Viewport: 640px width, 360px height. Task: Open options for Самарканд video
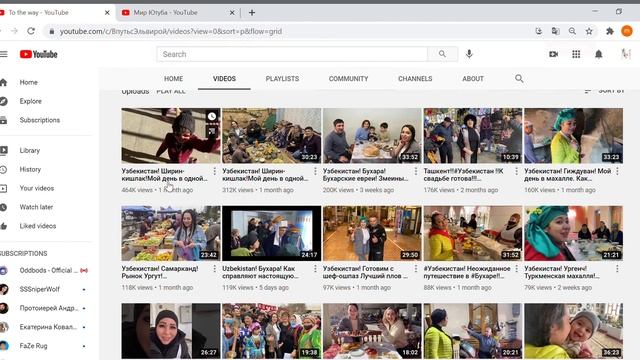(215, 269)
